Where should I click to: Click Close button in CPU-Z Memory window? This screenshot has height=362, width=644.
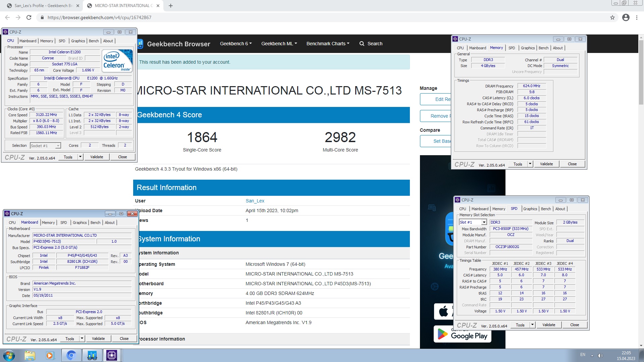point(572,164)
